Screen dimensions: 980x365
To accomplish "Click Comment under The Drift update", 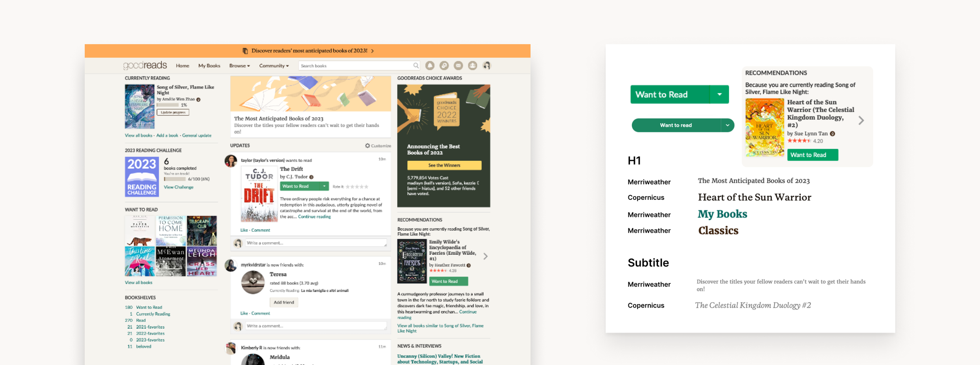I will pos(261,230).
